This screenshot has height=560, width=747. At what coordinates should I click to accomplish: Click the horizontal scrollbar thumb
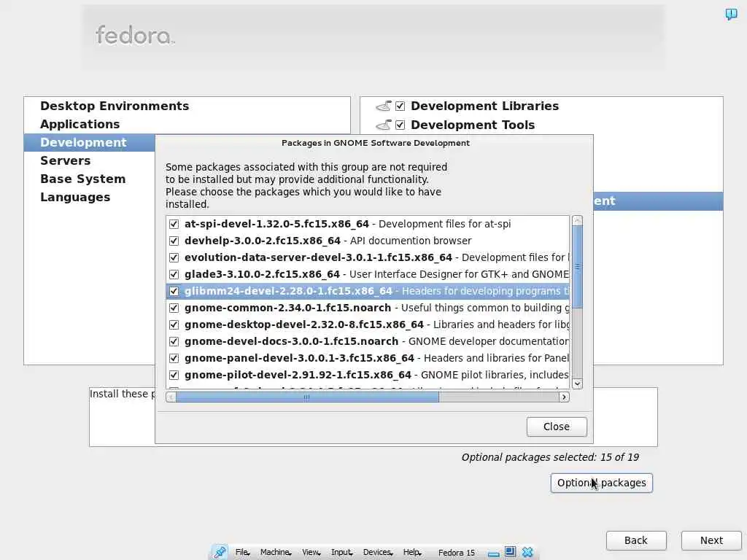point(307,397)
